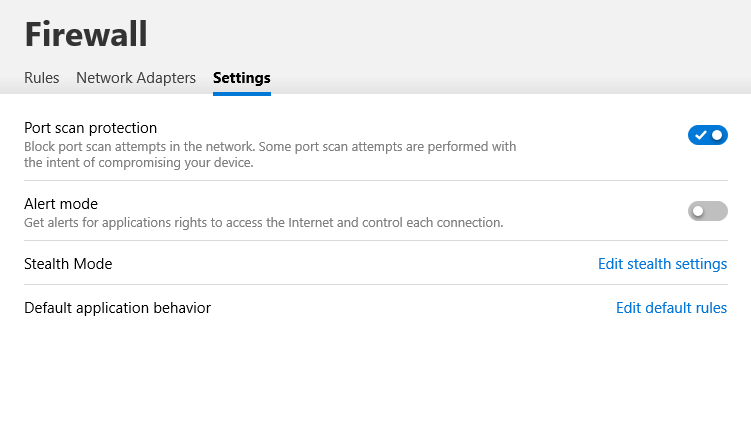This screenshot has height=421, width=751.
Task: Click the white knob on Alert mode toggle
Action: (x=698, y=211)
